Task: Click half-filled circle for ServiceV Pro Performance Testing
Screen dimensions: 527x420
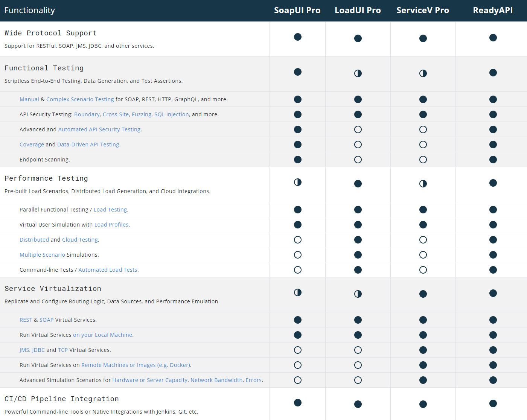Action: coord(423,184)
